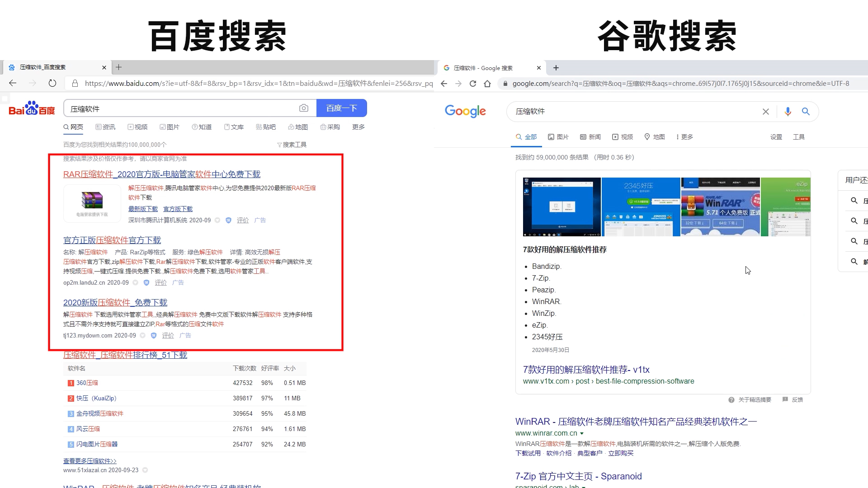868x488 pixels.
Task: Select Google 地图 tab
Action: (x=655, y=137)
